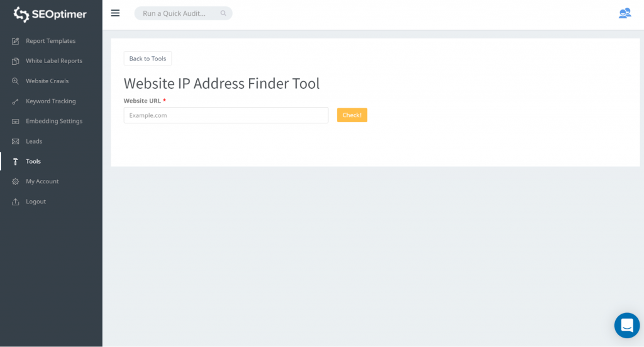Open the user profile icon in the header
The width and height of the screenshot is (644, 347).
624,13
